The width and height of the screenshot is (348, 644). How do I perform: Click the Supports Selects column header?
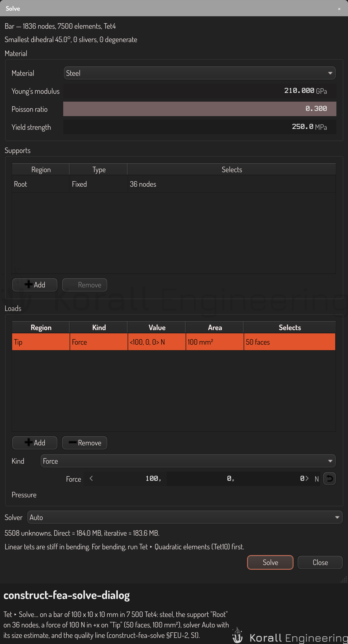pyautogui.click(x=231, y=170)
